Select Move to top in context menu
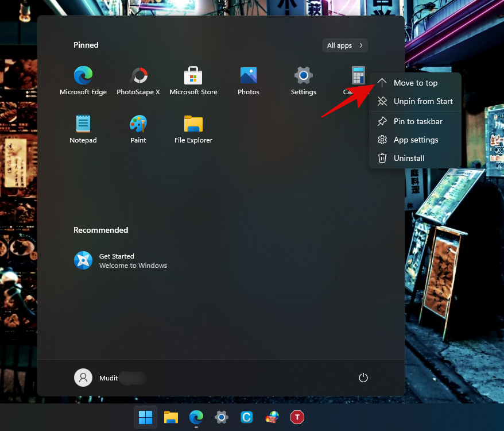504x431 pixels. click(415, 83)
